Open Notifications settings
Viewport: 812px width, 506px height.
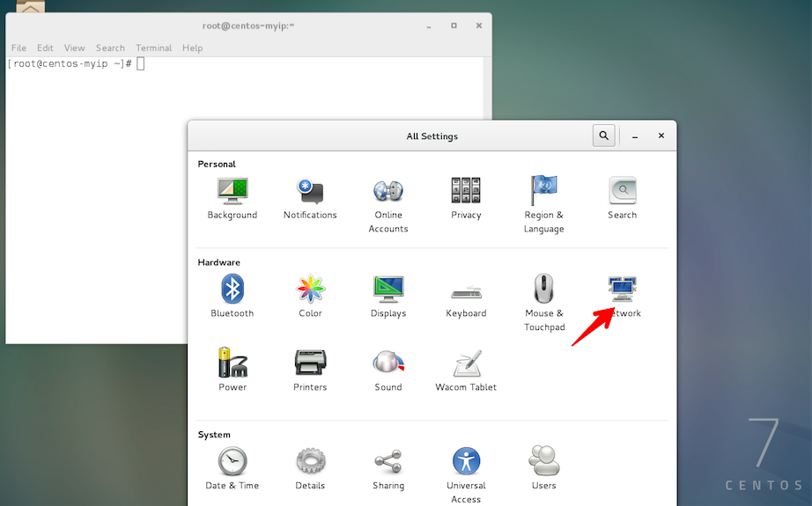(x=310, y=199)
